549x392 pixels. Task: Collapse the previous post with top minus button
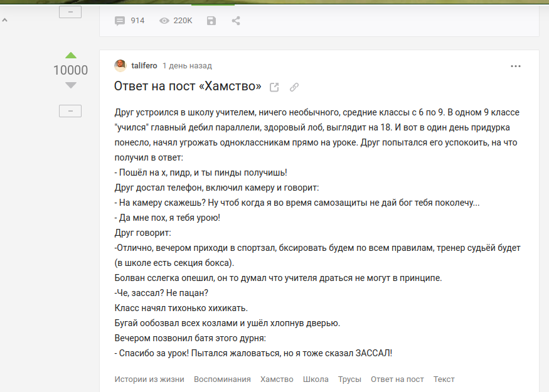point(70,12)
